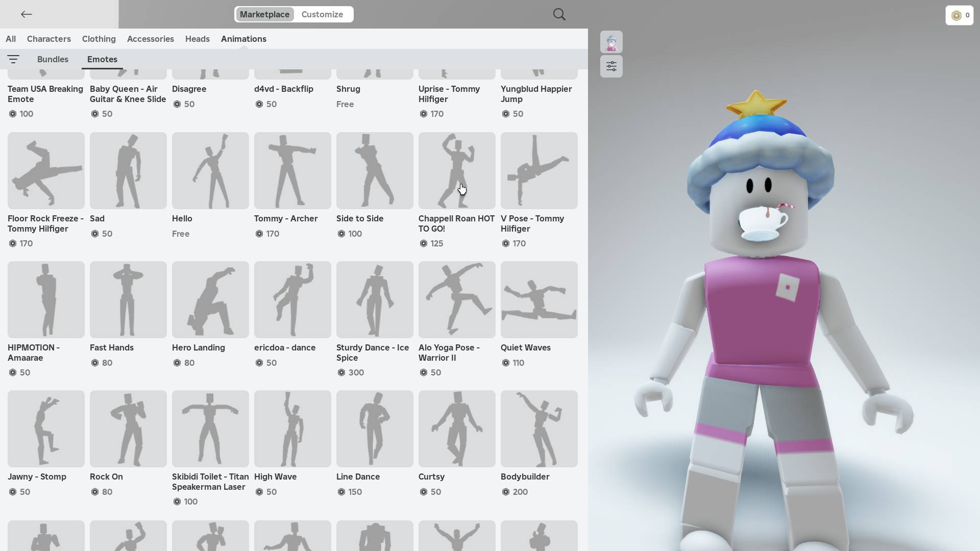Image resolution: width=980 pixels, height=551 pixels.
Task: Select the Emotes sub-tab
Action: 102,59
